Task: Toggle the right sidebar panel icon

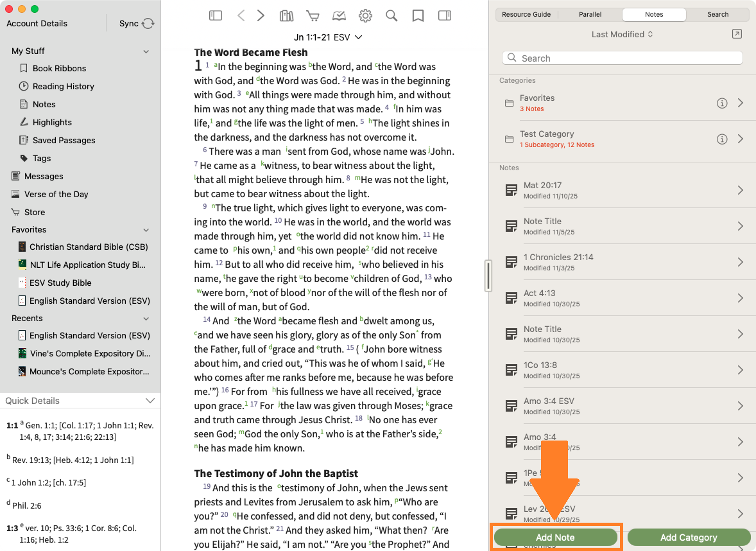Action: coord(444,15)
